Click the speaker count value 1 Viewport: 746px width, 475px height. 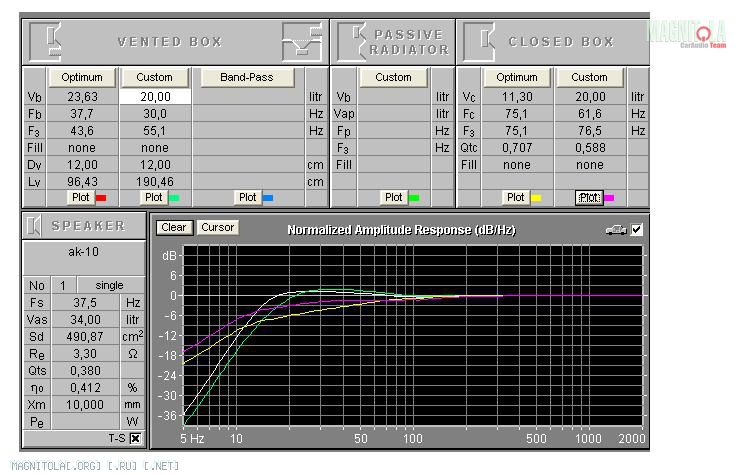click(x=63, y=286)
